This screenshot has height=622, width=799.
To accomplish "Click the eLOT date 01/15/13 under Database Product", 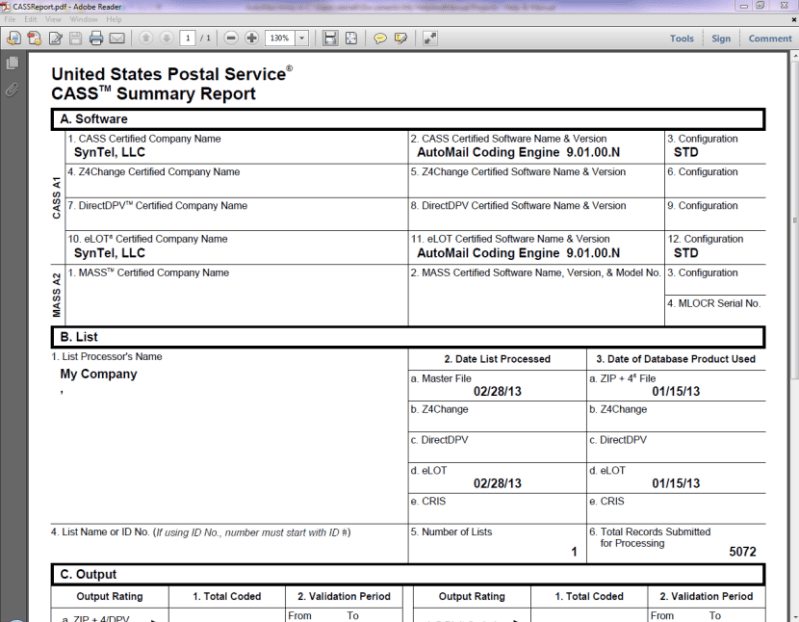I will tap(676, 483).
